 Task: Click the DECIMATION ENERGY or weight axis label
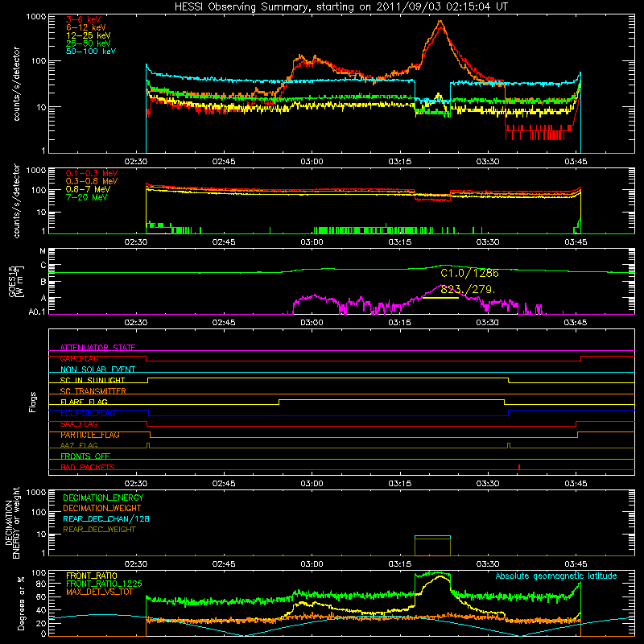coord(12,522)
